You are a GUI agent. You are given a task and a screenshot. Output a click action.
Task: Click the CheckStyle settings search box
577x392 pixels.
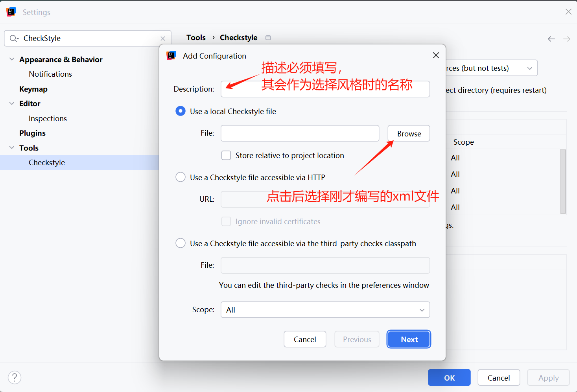coord(88,38)
